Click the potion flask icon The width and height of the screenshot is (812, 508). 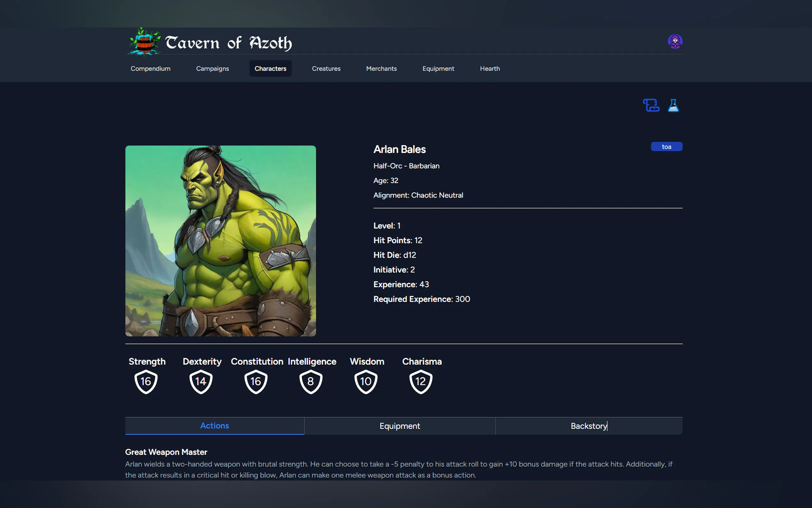point(673,106)
